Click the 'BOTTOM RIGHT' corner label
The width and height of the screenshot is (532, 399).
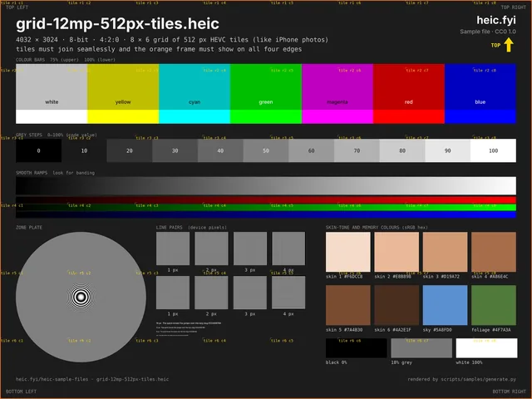pos(510,392)
